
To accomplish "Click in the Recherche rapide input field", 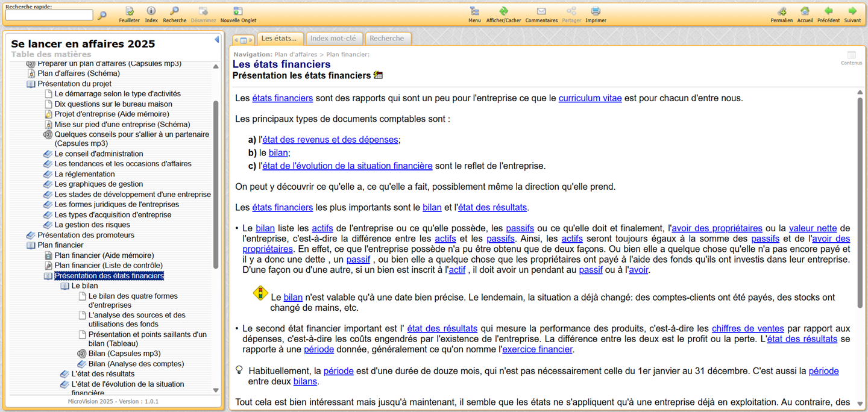I will coord(49,15).
